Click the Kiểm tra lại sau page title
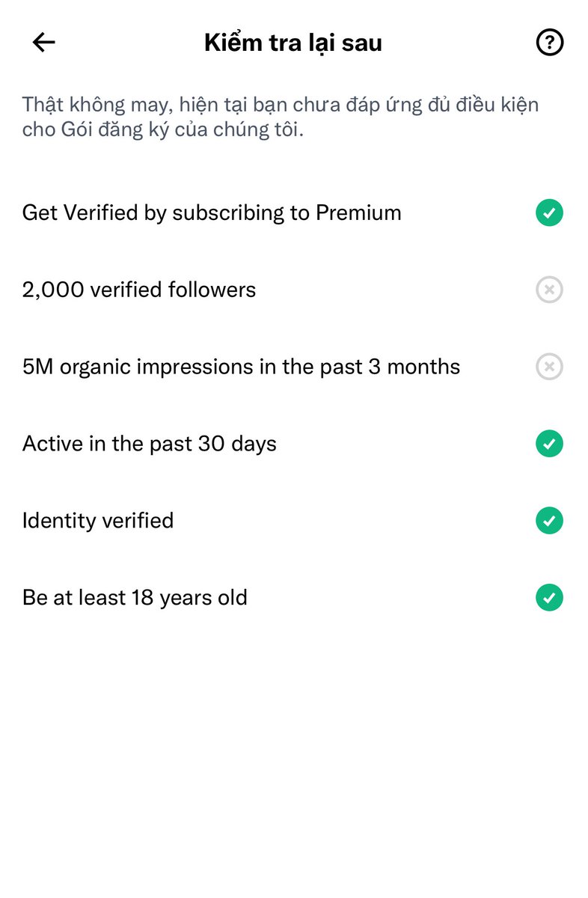The height and width of the screenshot is (898, 588). (293, 43)
